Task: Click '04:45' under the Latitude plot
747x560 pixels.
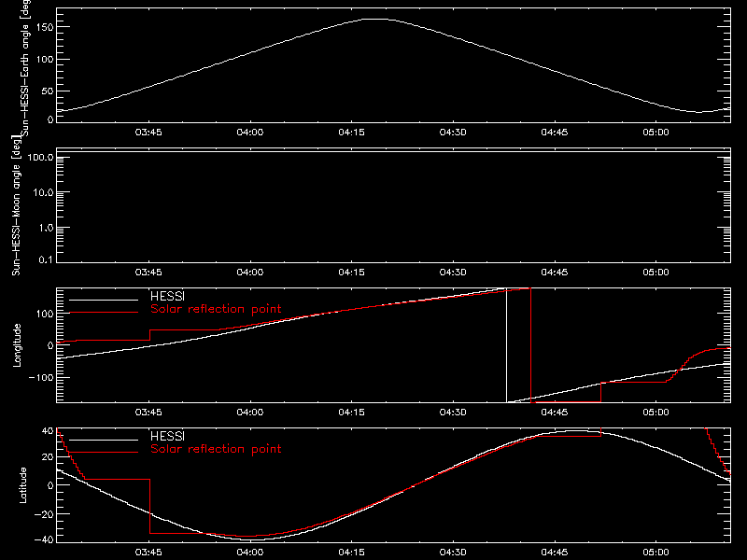Action: (x=555, y=553)
